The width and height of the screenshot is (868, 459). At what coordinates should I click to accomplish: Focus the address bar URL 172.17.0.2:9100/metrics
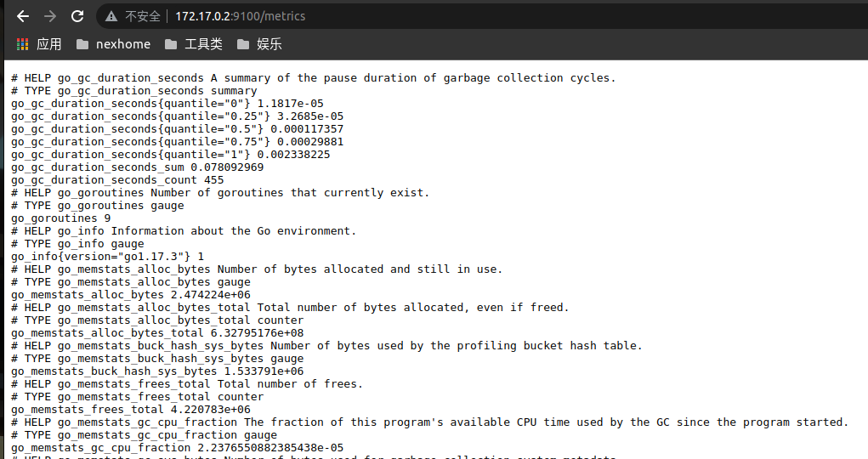point(241,16)
